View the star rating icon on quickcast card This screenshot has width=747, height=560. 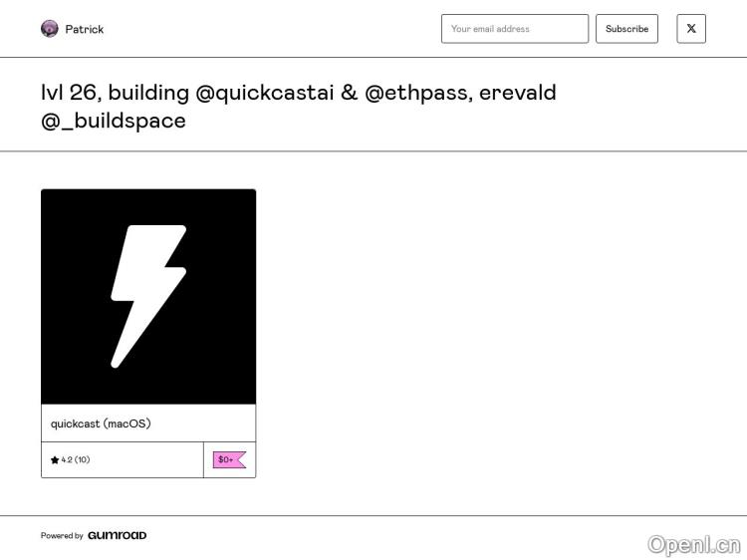[x=55, y=460]
